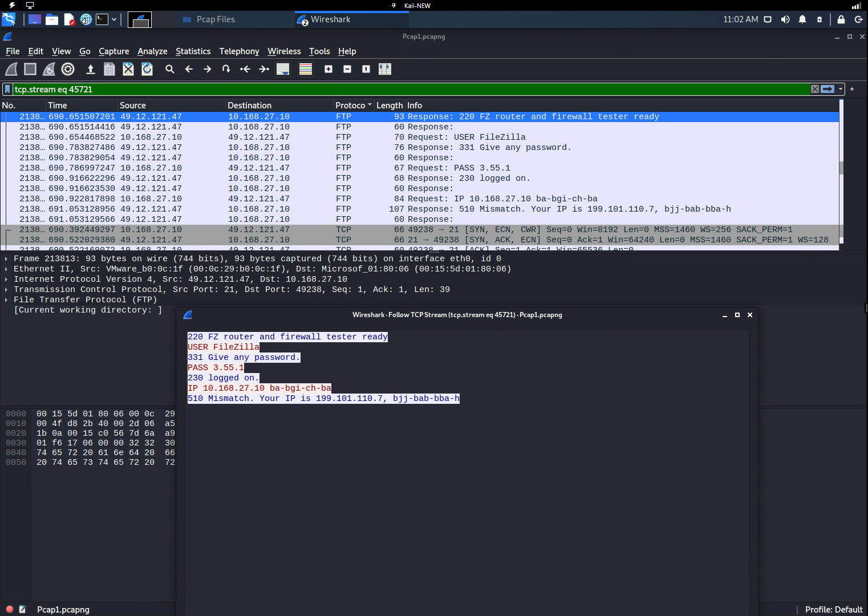Zoom in main window text

[x=328, y=69]
